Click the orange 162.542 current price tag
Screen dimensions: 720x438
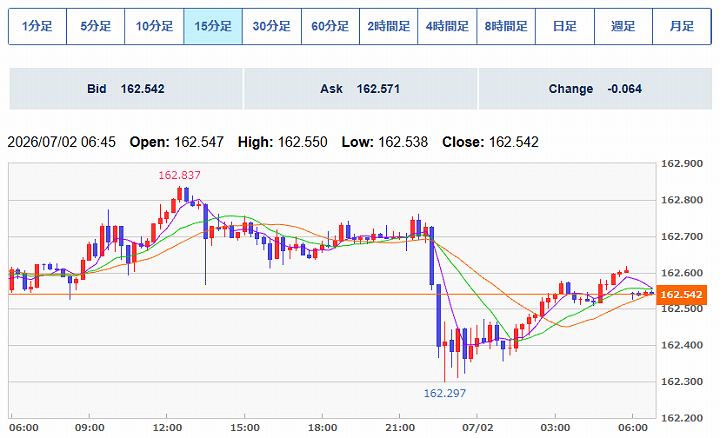tap(681, 294)
